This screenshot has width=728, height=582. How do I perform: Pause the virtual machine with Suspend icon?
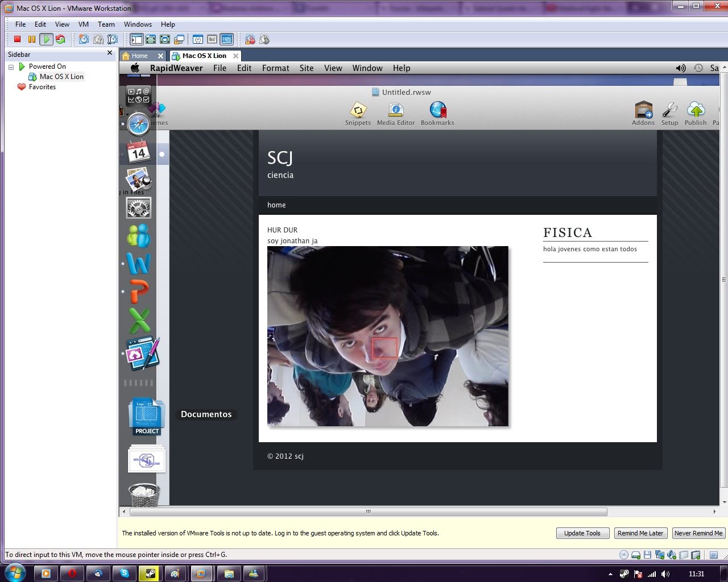[32, 39]
